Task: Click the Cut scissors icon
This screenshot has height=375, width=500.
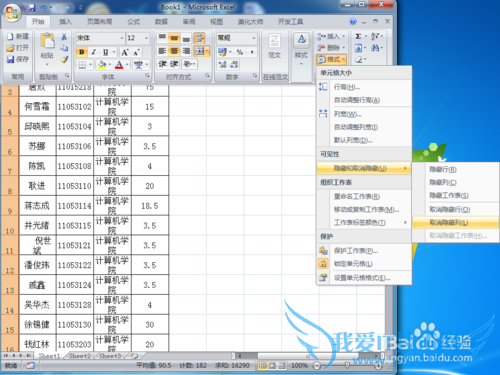Action: [x=64, y=36]
